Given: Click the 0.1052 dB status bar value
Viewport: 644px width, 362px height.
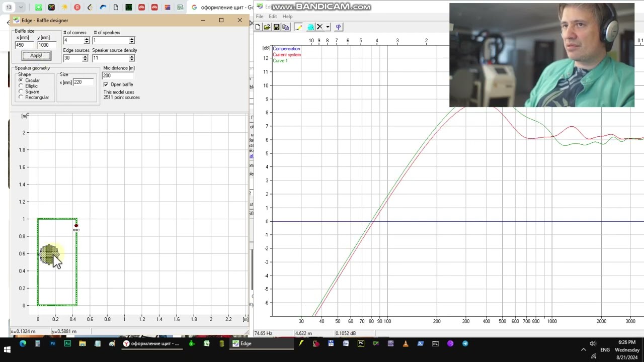Looking at the screenshot, I should 346,333.
